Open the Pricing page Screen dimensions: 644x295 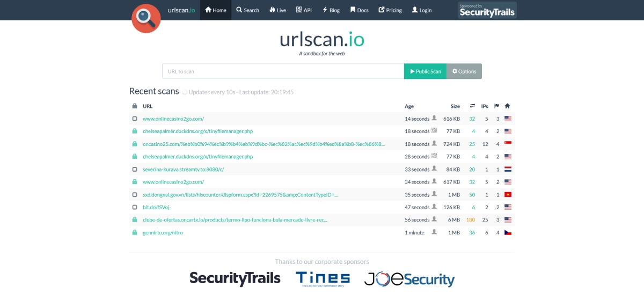[x=390, y=10]
